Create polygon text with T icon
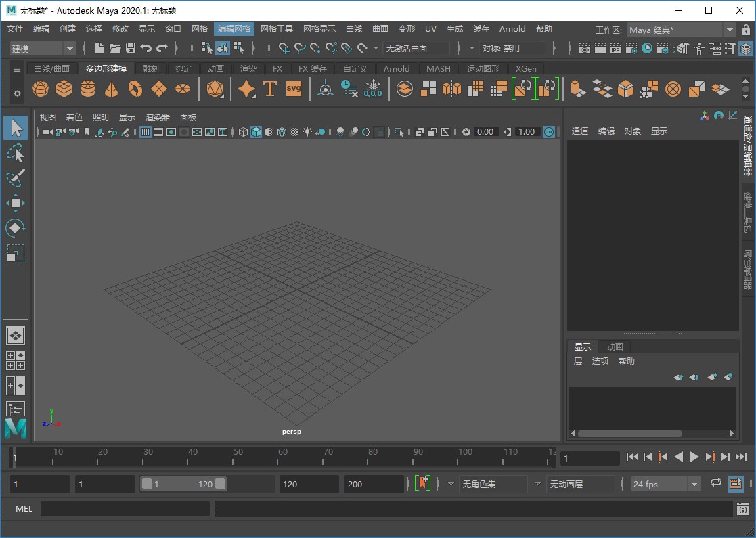 (269, 89)
